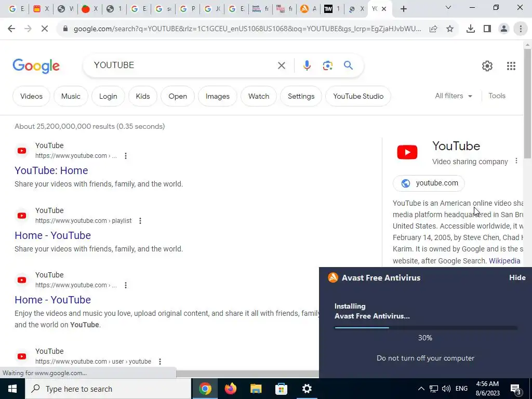Viewport: 532px width, 399px height.
Task: Click the Google logo
Action: 36,66
